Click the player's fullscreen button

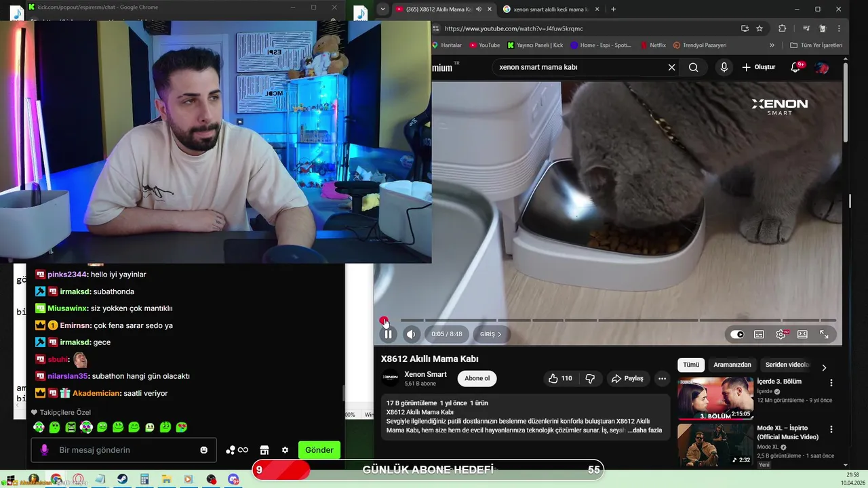[x=824, y=334]
